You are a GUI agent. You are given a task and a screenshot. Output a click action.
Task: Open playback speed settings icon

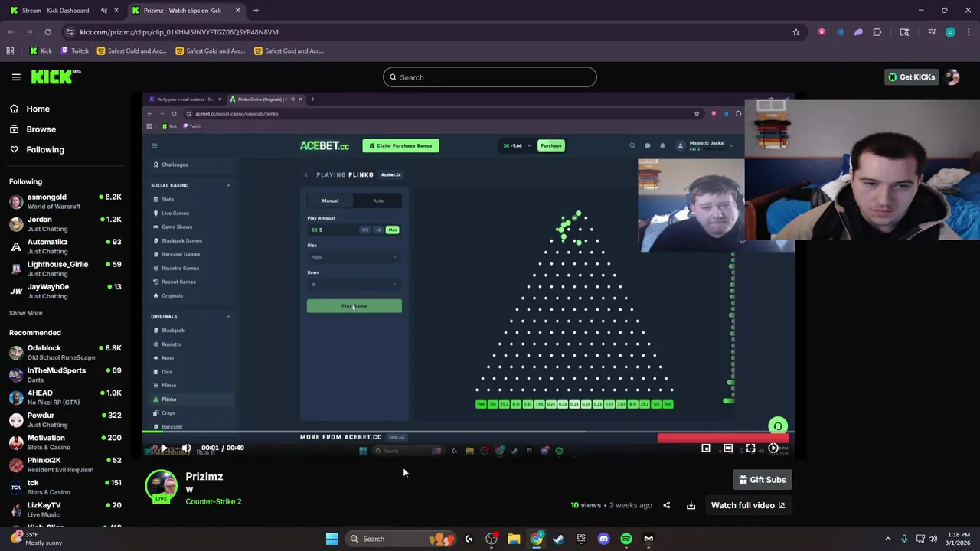[x=773, y=448]
